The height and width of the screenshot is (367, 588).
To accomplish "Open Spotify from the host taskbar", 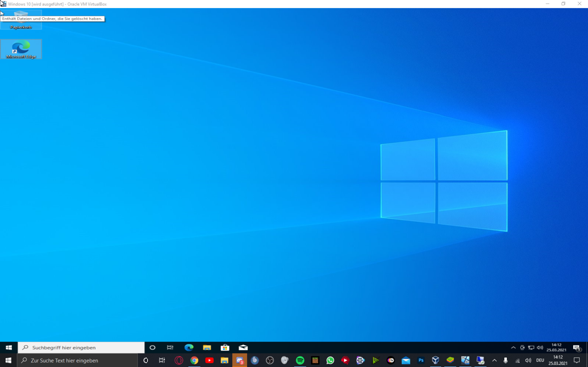I will pos(300,360).
